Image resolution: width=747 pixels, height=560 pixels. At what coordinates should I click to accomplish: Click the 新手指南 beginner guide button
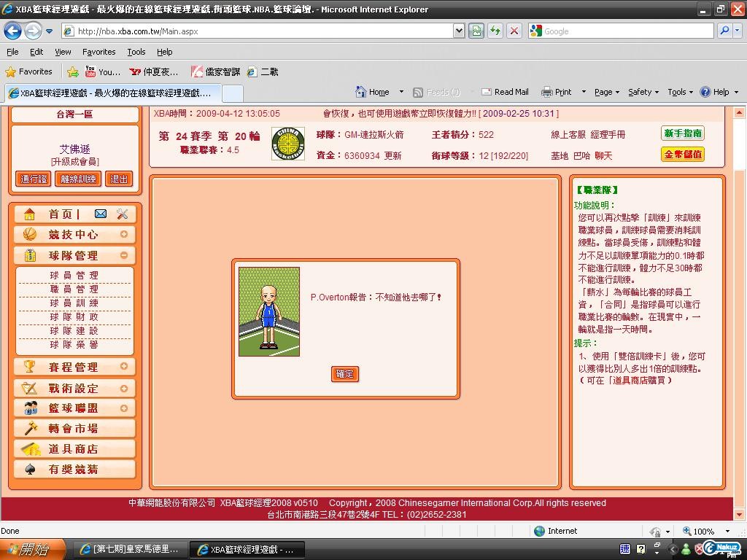tap(683, 133)
